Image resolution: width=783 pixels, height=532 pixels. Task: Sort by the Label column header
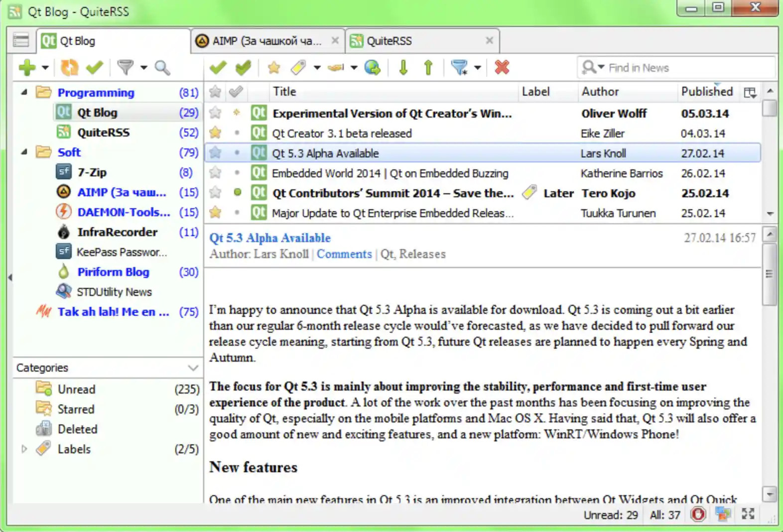(547, 92)
